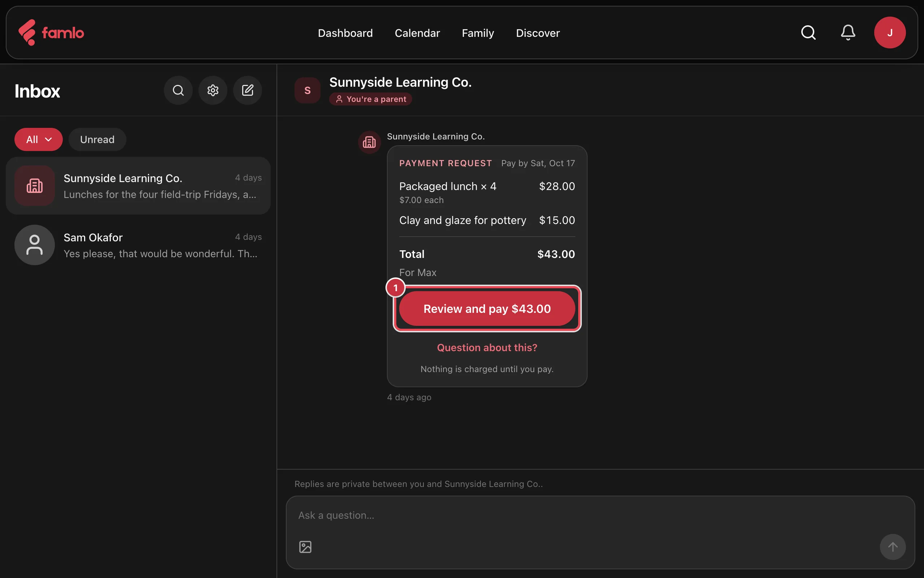Open the J profile avatar
The image size is (924, 578).
click(x=890, y=33)
